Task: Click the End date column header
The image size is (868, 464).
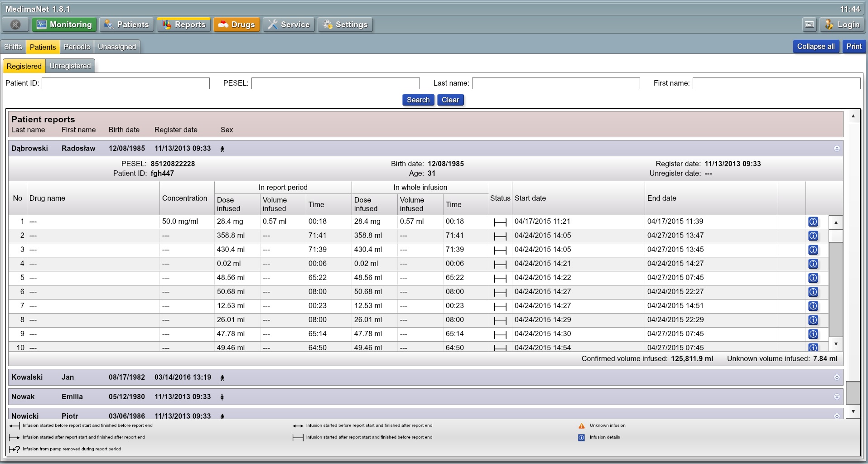Action: (x=711, y=198)
